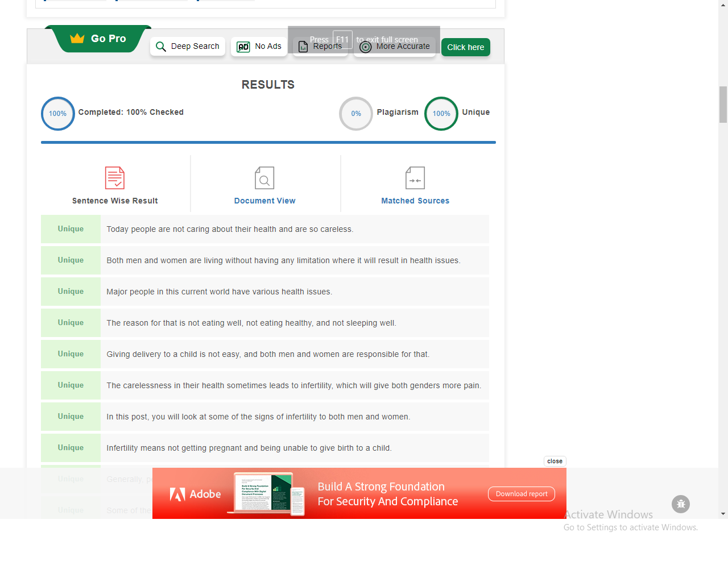Click Unique label beside 'Both men and women' sentence

pos(71,260)
